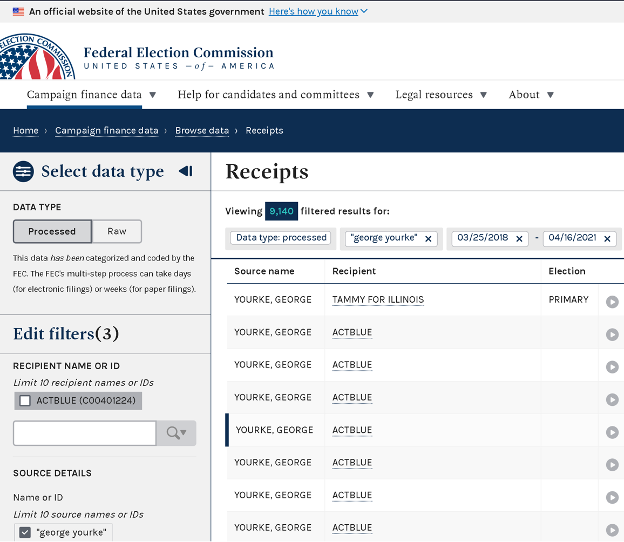The height and width of the screenshot is (542, 624).
Task: Expand details for the third receipts row
Action: [612, 367]
